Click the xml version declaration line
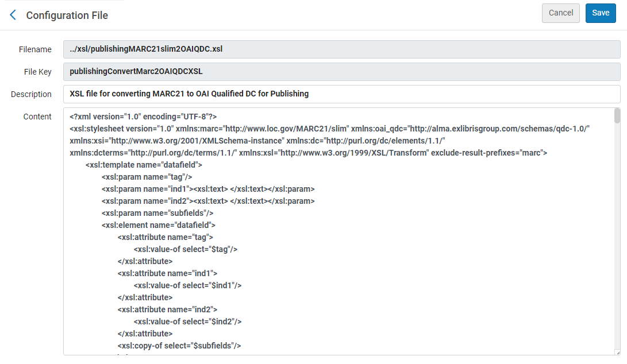 pos(143,117)
